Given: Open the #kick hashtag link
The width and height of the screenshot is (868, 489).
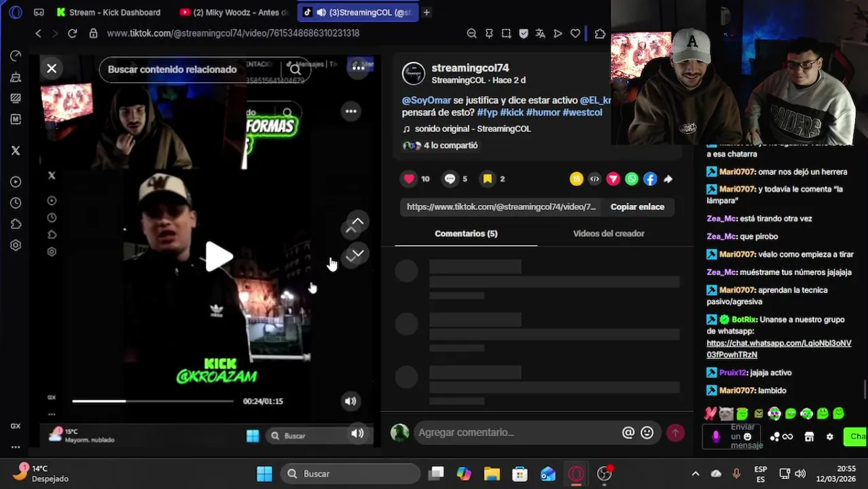Looking at the screenshot, I should point(511,113).
